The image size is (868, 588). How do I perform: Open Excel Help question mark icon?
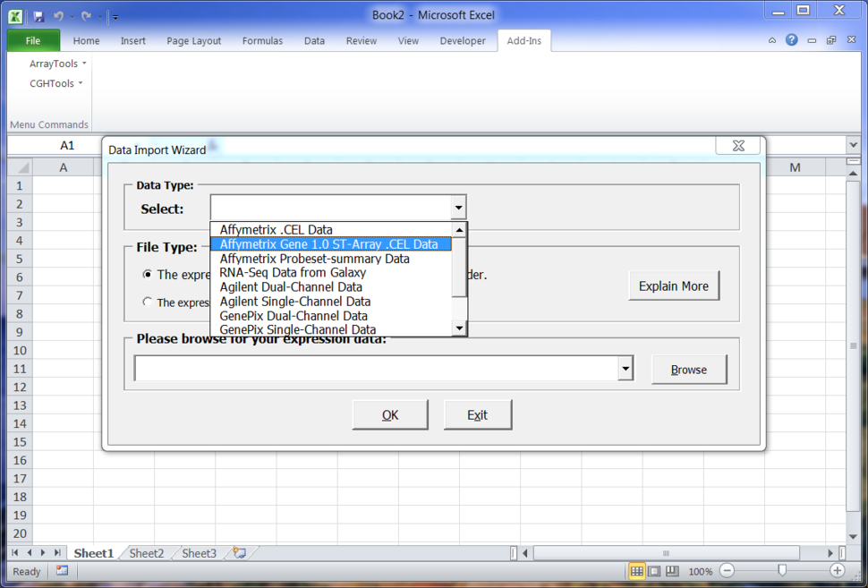pos(792,40)
